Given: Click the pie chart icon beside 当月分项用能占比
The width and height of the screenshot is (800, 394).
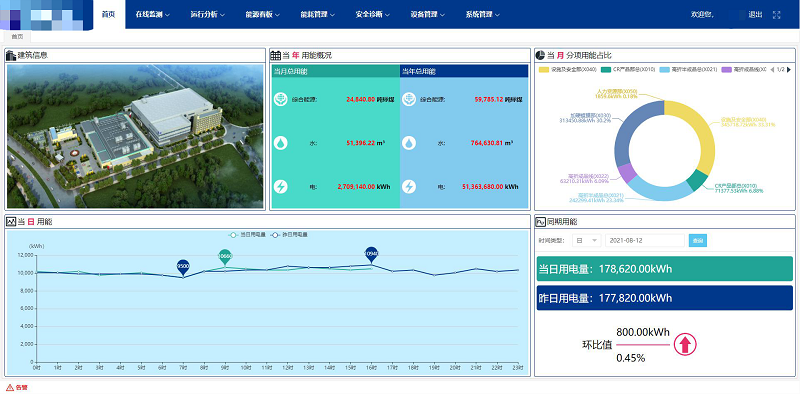Looking at the screenshot, I should coord(540,55).
